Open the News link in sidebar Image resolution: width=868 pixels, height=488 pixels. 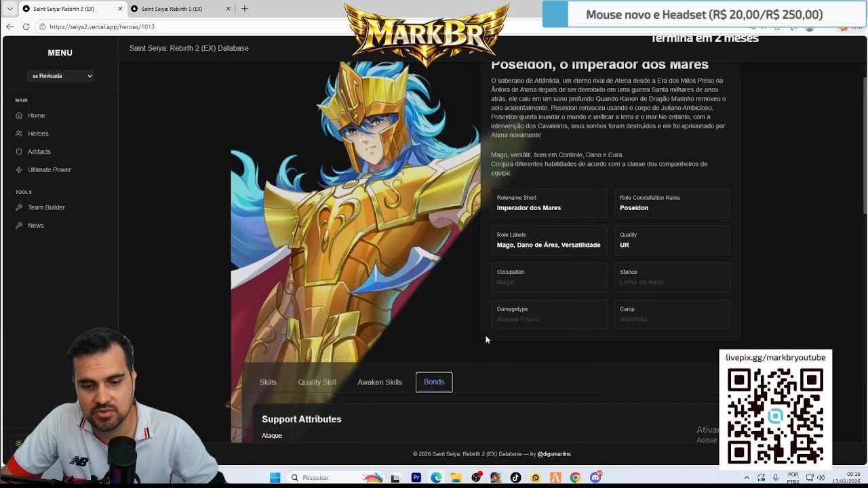click(x=35, y=225)
